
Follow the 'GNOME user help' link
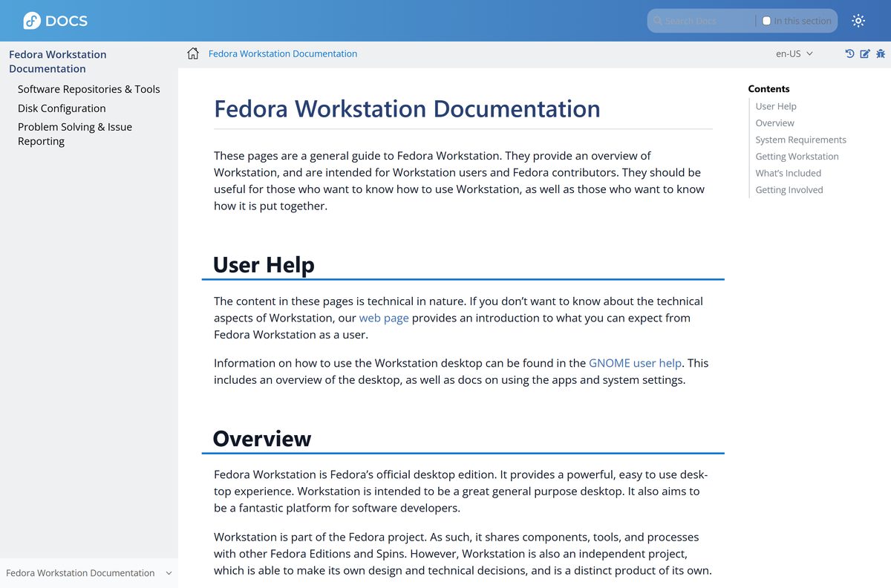click(x=635, y=363)
